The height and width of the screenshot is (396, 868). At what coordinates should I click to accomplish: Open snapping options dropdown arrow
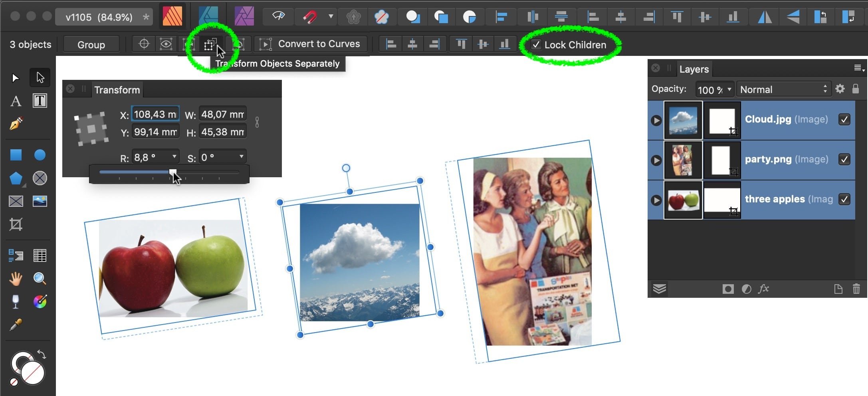(x=331, y=16)
